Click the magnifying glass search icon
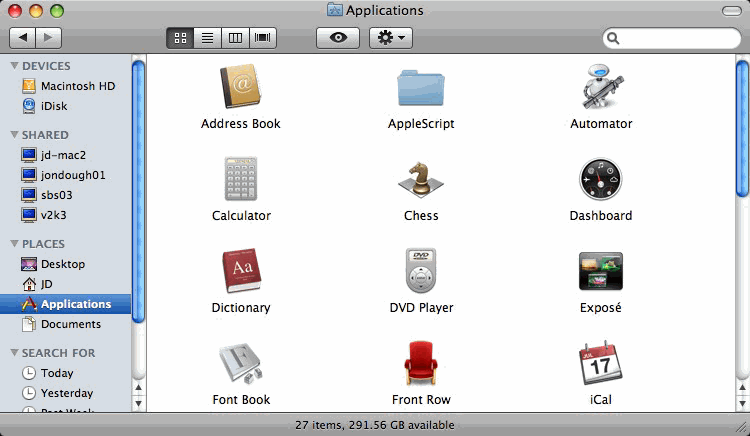This screenshot has height=436, width=750. pyautogui.click(x=613, y=38)
